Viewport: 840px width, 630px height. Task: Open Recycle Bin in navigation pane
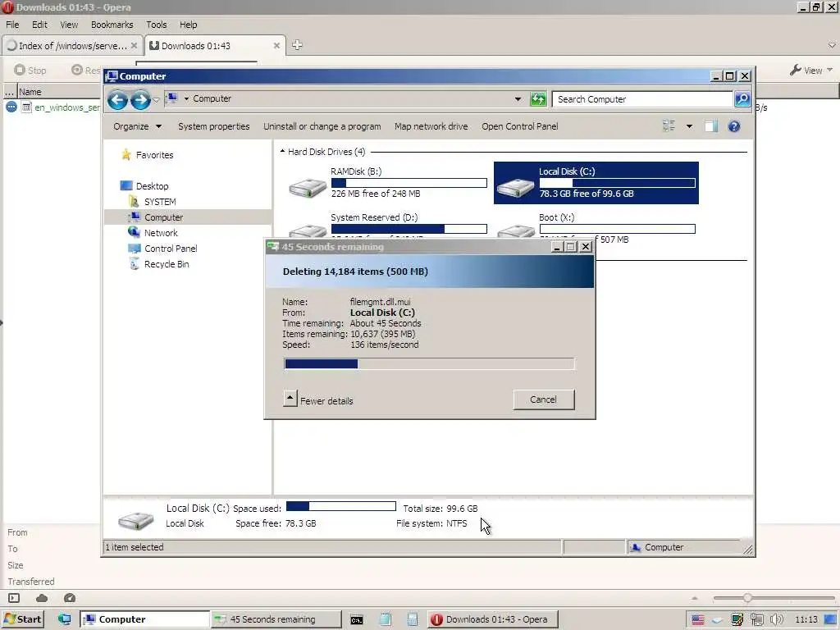(x=166, y=264)
